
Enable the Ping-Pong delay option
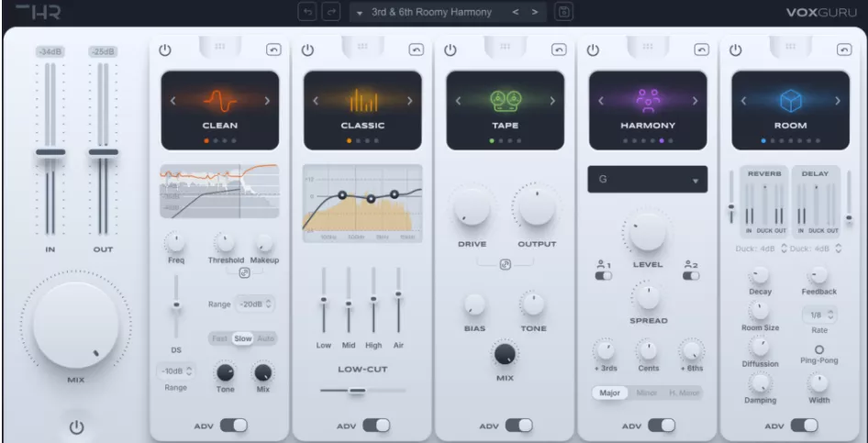[x=819, y=349]
